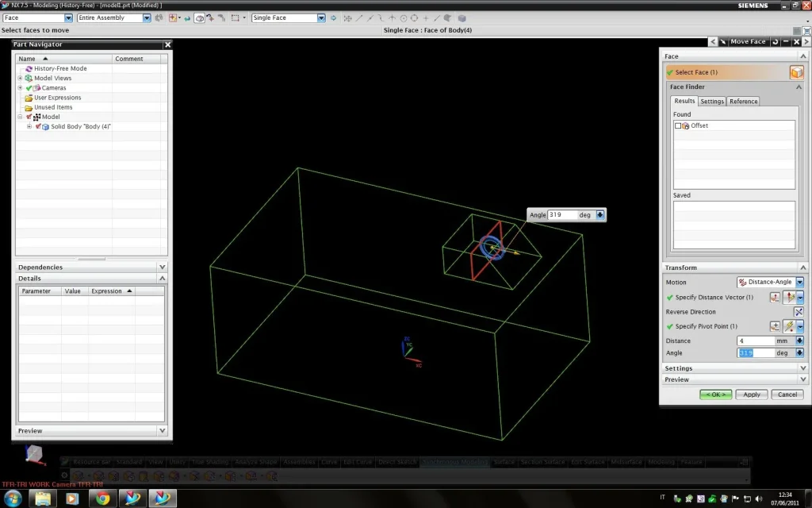This screenshot has height=508, width=812.
Task: Open the Vector dialog icon for Distance Vector
Action: coord(775,298)
